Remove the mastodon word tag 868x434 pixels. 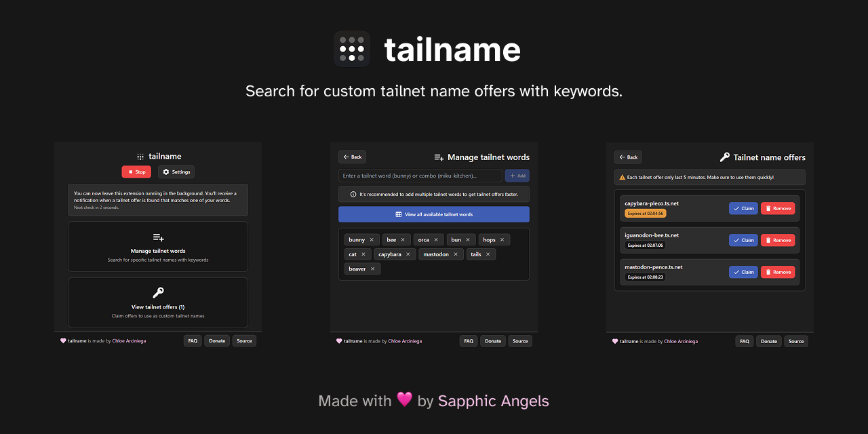coord(456,254)
